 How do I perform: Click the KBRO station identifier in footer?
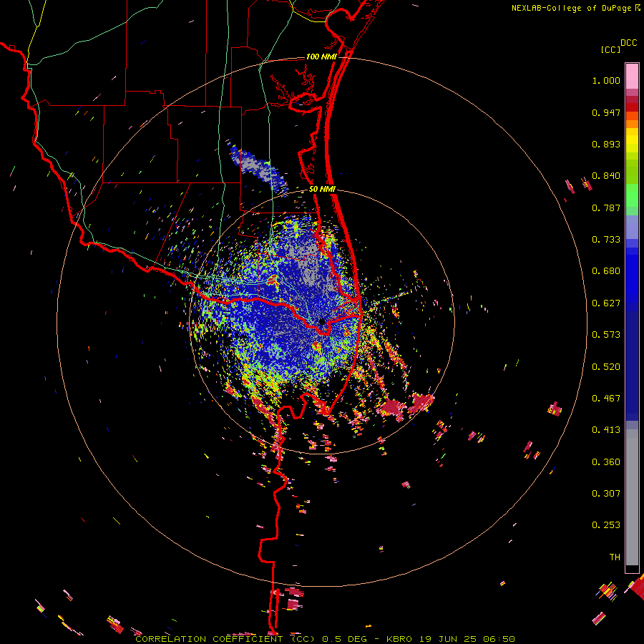399,639
